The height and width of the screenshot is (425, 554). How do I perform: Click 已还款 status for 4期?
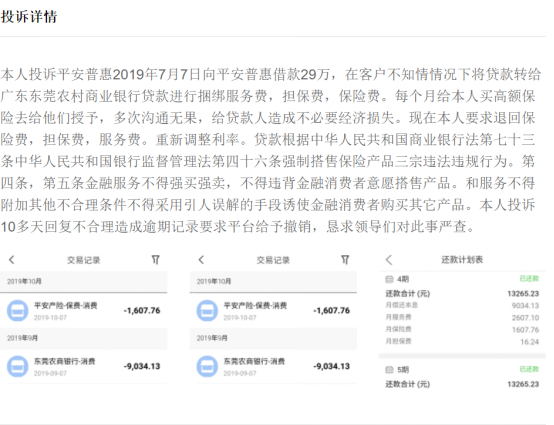point(529,279)
